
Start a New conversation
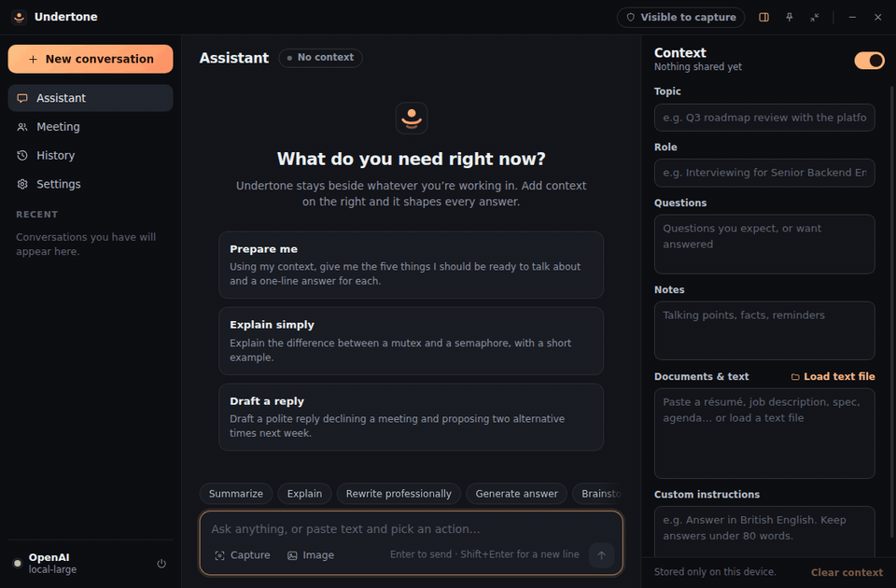(x=91, y=59)
